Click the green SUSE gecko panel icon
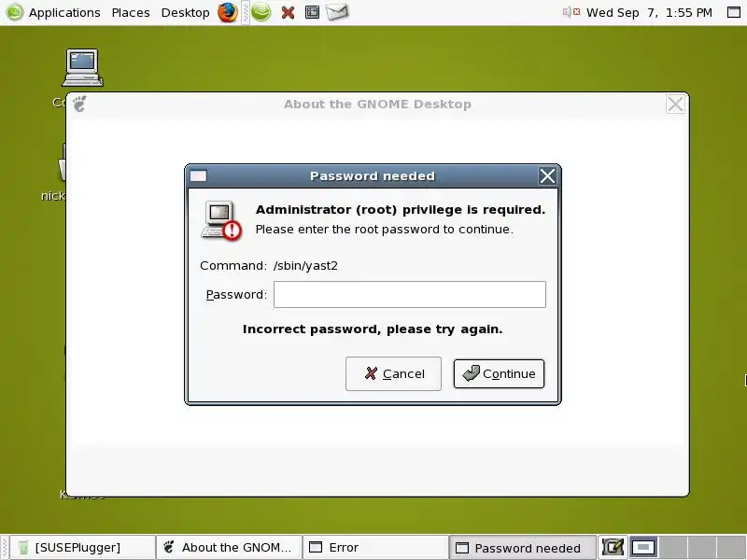Screen dimensions: 747x560 point(261,12)
